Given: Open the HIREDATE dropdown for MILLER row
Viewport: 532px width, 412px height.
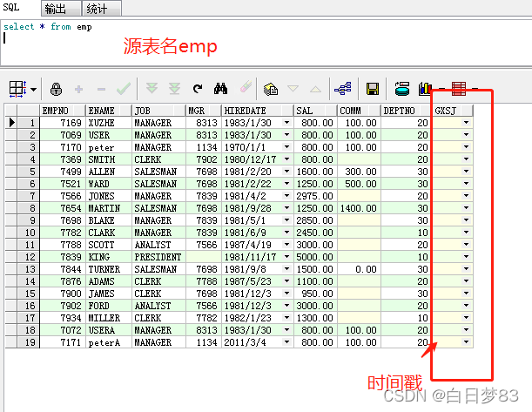Looking at the screenshot, I should click(x=287, y=318).
